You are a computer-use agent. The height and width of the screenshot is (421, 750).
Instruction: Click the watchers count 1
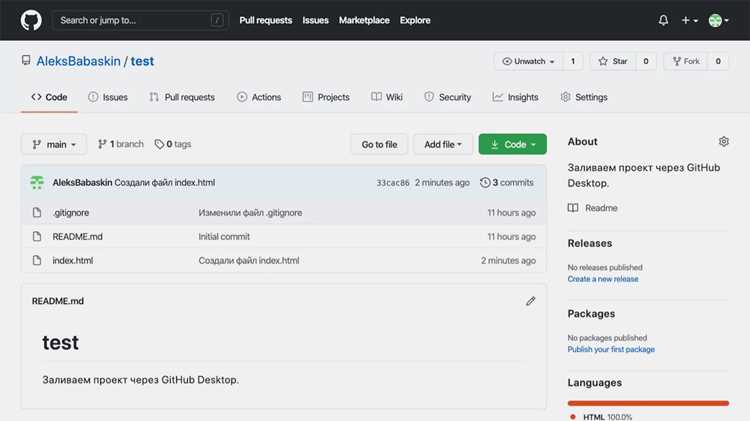pyautogui.click(x=573, y=61)
